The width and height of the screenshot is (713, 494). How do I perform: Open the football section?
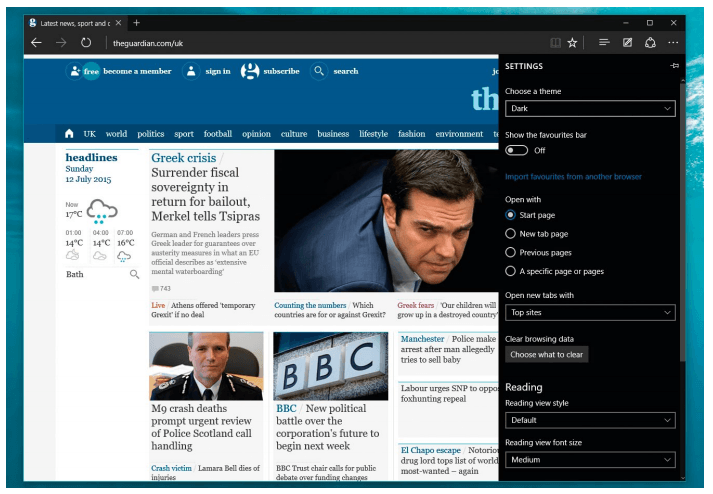(218, 134)
